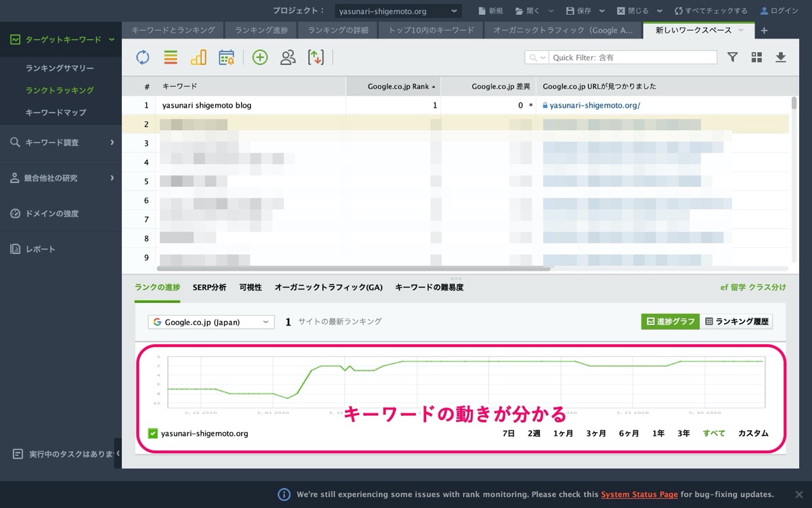Select ランキングサマリー in sidebar
This screenshot has width=812, height=508.
[60, 68]
